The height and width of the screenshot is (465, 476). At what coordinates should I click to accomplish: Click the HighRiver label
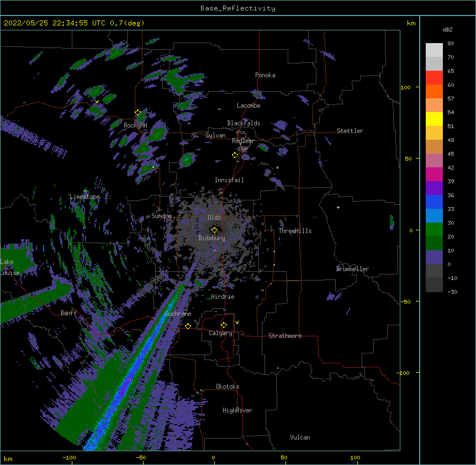point(237,410)
